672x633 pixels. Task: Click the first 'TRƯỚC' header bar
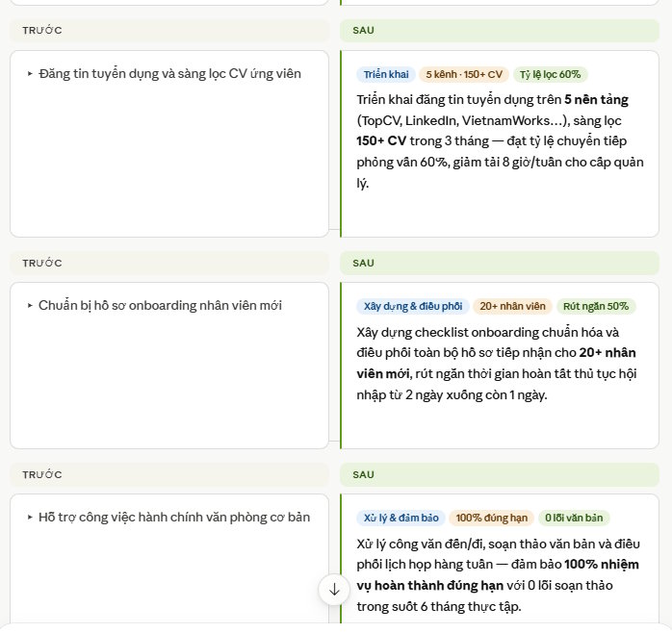tap(169, 31)
